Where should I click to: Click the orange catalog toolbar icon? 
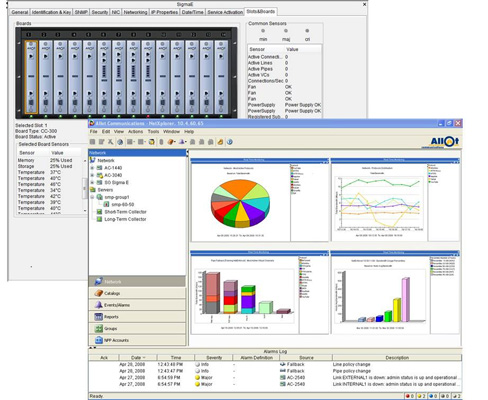pyautogui.click(x=170, y=142)
